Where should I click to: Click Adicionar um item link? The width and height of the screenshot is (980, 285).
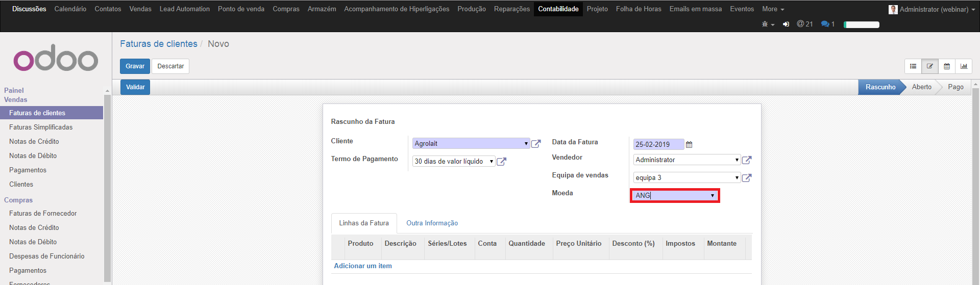click(362, 266)
